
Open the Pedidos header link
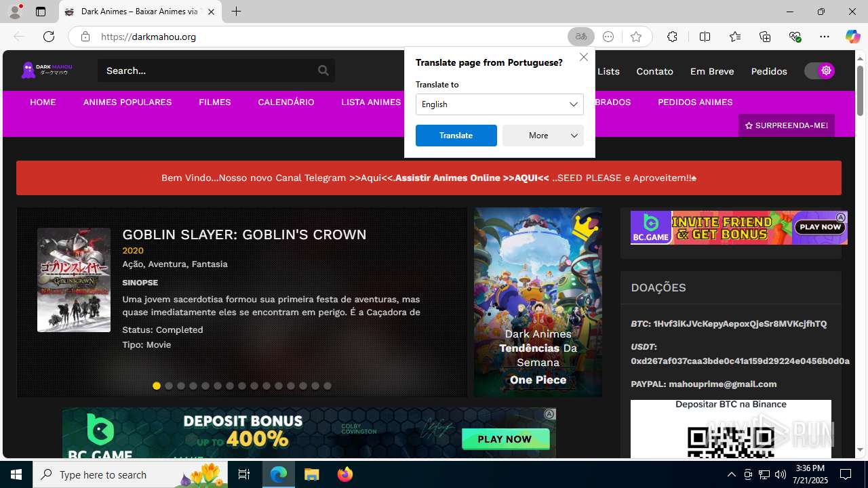tap(769, 71)
